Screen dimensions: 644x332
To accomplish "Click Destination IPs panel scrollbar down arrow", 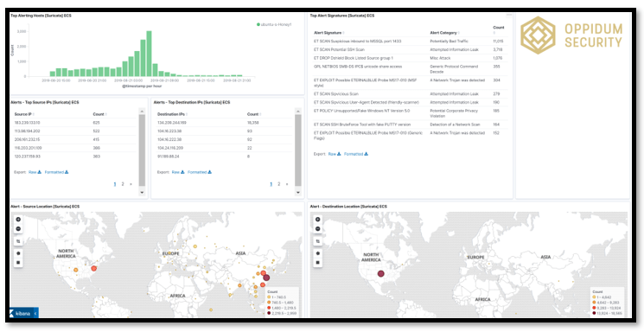I will click(x=298, y=192).
